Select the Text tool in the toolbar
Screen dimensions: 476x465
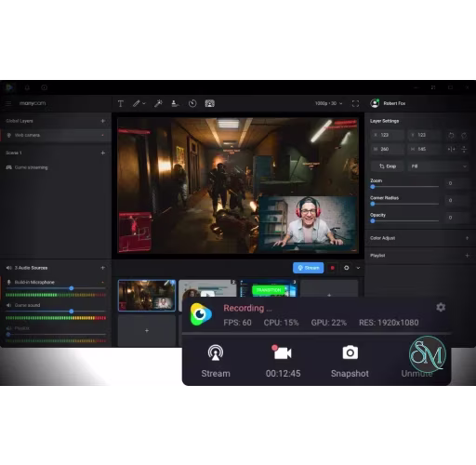point(121,103)
